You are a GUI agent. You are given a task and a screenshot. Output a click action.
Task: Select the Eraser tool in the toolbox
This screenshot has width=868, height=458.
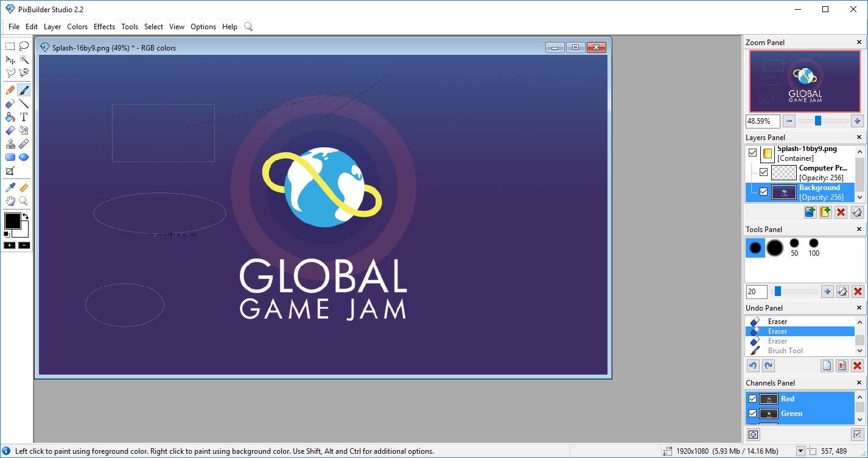point(10,104)
